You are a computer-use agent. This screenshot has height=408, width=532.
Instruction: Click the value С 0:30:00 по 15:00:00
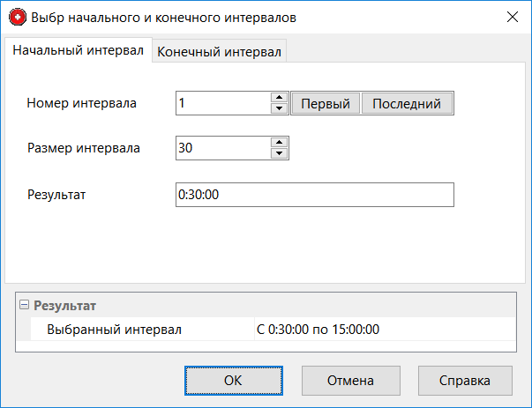pos(318,330)
